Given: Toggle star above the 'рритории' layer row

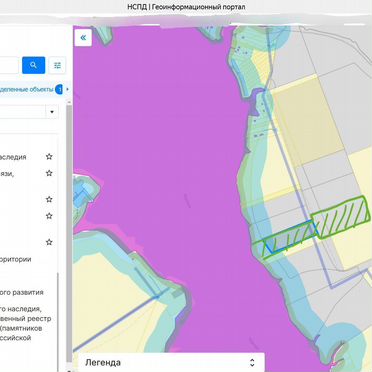Looking at the screenshot, I should tap(49, 242).
